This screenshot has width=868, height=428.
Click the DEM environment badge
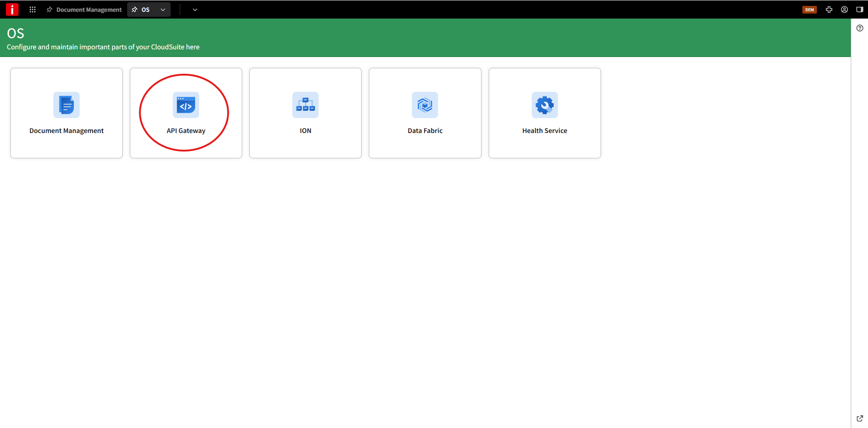click(x=810, y=10)
